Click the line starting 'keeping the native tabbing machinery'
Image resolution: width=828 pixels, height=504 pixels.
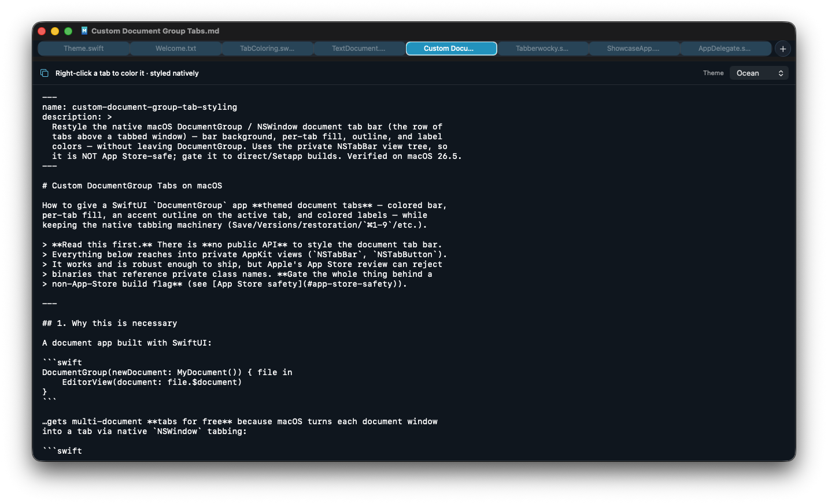235,225
